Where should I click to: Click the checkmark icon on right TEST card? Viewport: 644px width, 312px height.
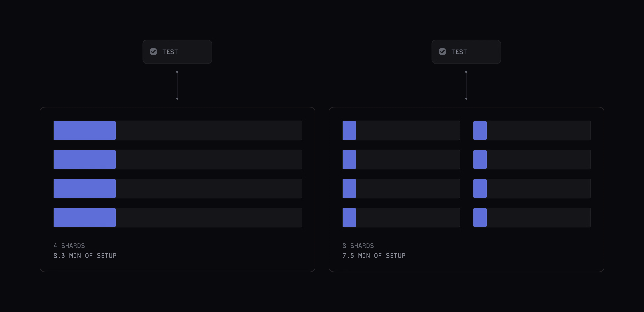[442, 51]
